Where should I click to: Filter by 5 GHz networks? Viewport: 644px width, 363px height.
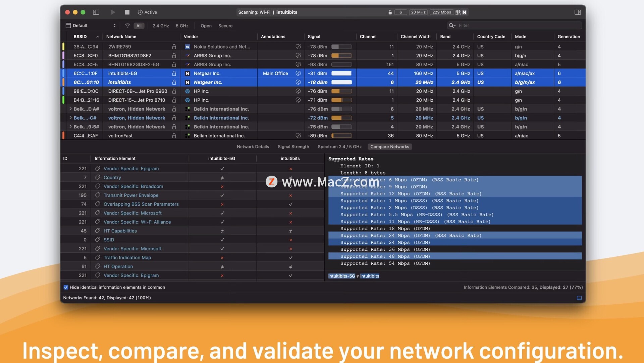click(x=182, y=26)
